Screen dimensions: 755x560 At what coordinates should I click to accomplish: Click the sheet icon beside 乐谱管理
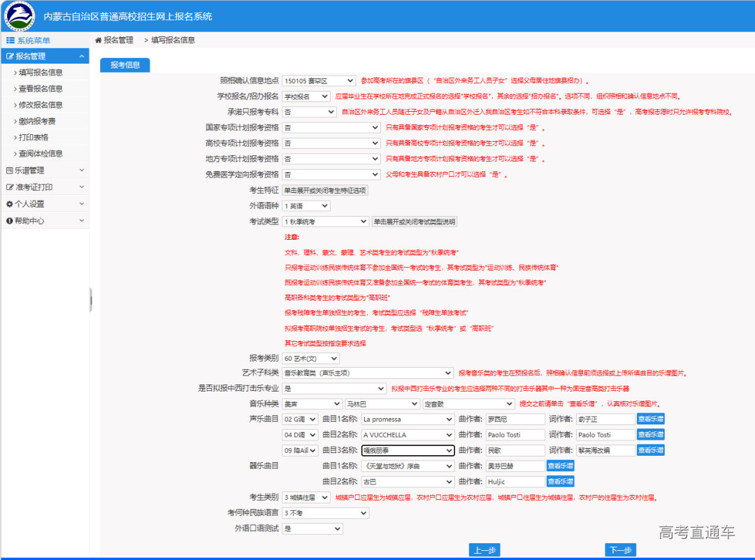[x=10, y=171]
